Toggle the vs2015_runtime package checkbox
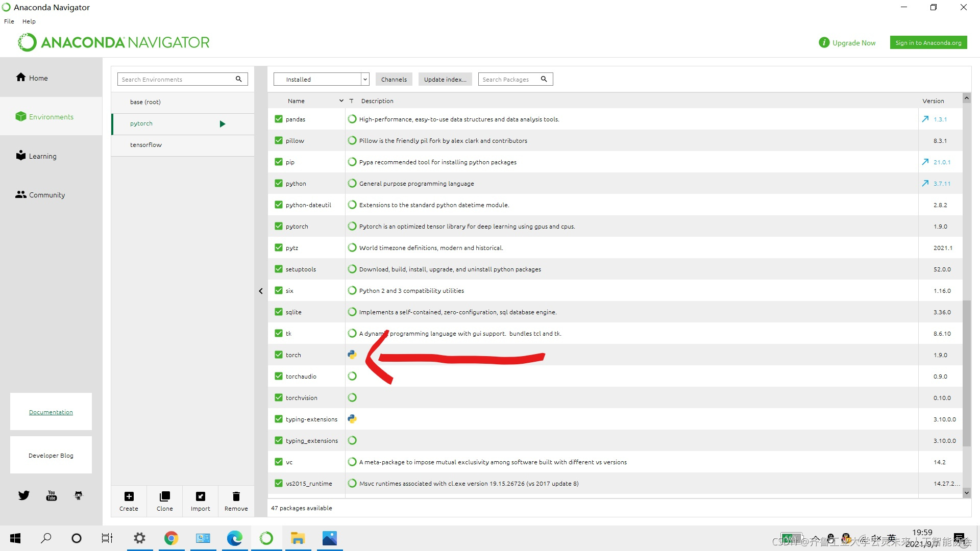Viewport: 980px width, 551px height. [279, 483]
